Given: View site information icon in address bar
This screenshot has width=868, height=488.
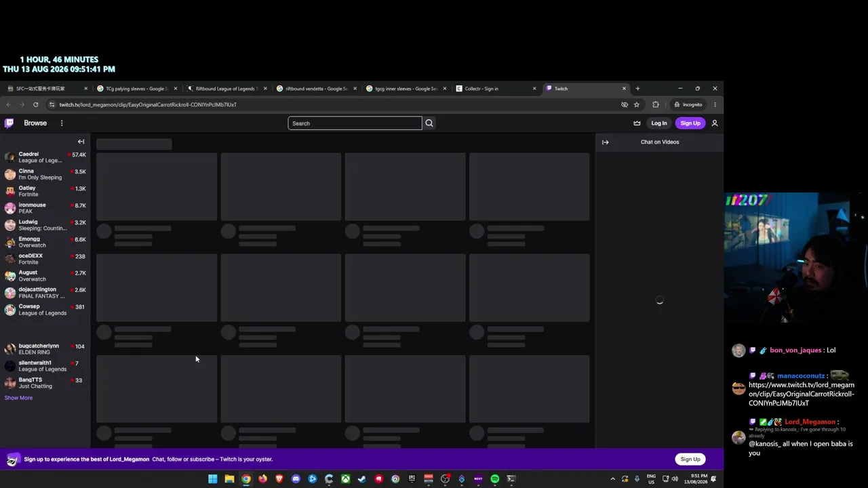Looking at the screenshot, I should point(52,104).
